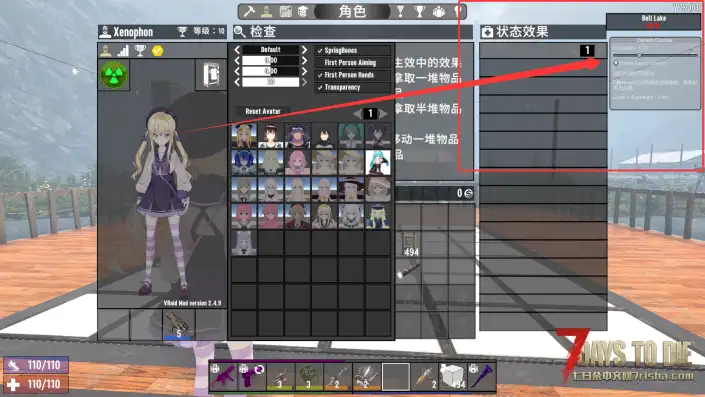Screen dimensions: 705x397
Task: Click the green radiation symbol icon
Action: click(x=114, y=75)
